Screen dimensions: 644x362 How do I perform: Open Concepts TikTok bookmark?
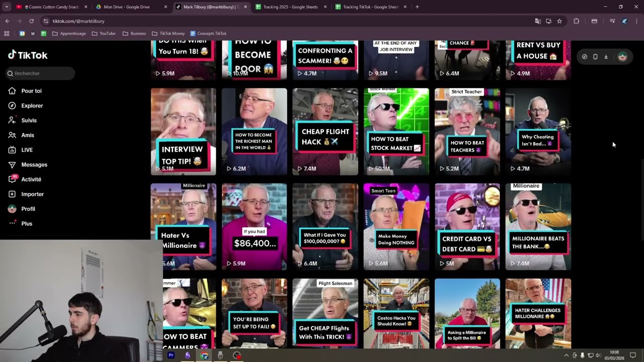coord(208,33)
